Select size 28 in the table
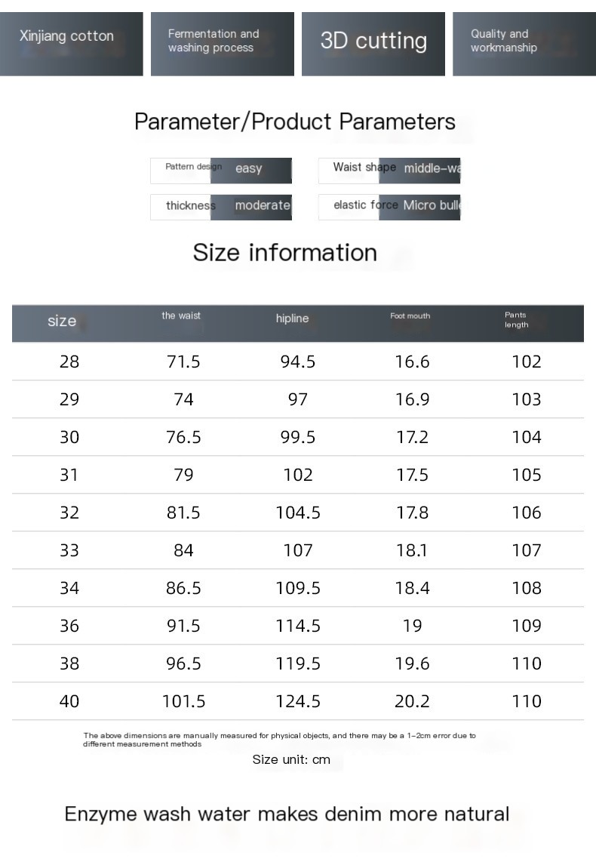 coord(69,362)
